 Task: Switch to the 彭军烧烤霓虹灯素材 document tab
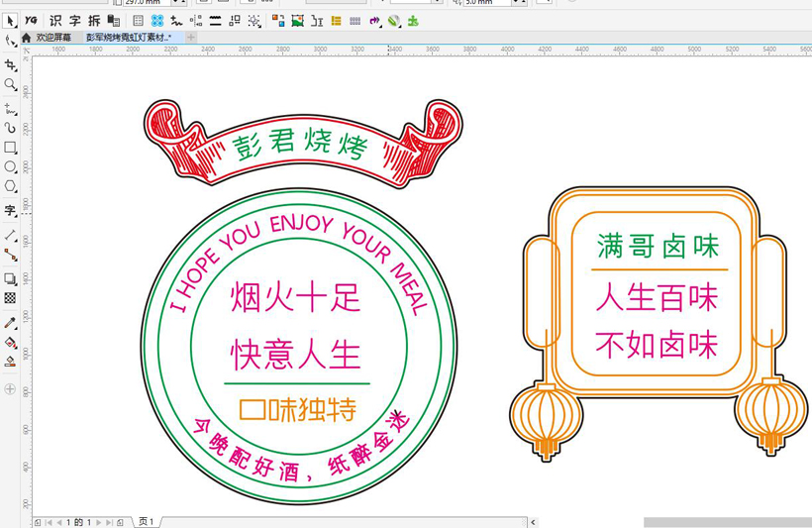pyautogui.click(x=129, y=38)
